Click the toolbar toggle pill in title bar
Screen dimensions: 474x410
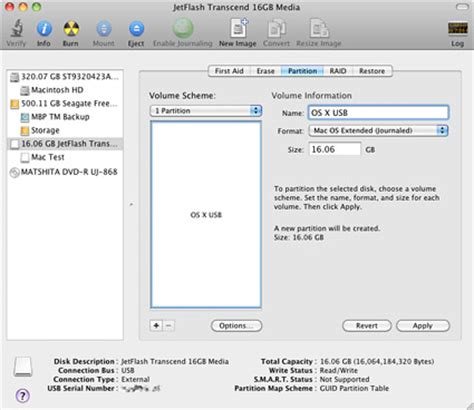[x=462, y=7]
